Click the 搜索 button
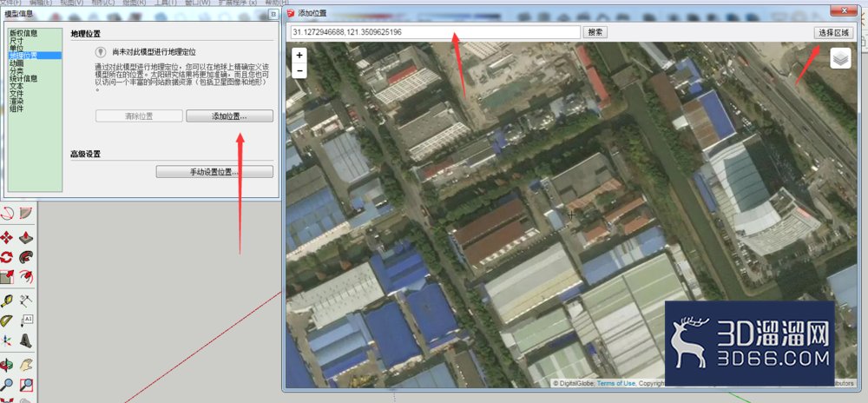The height and width of the screenshot is (403, 868). pos(595,32)
